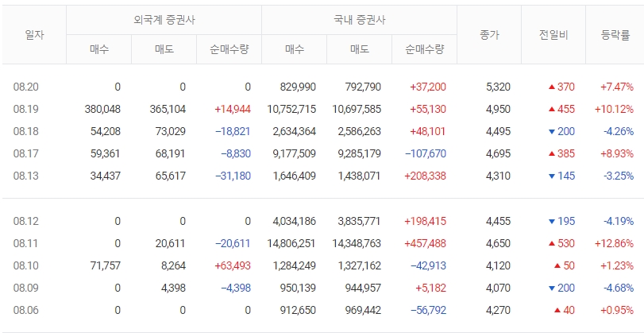
Task: Click the up 370 change value
Action: pyautogui.click(x=561, y=87)
